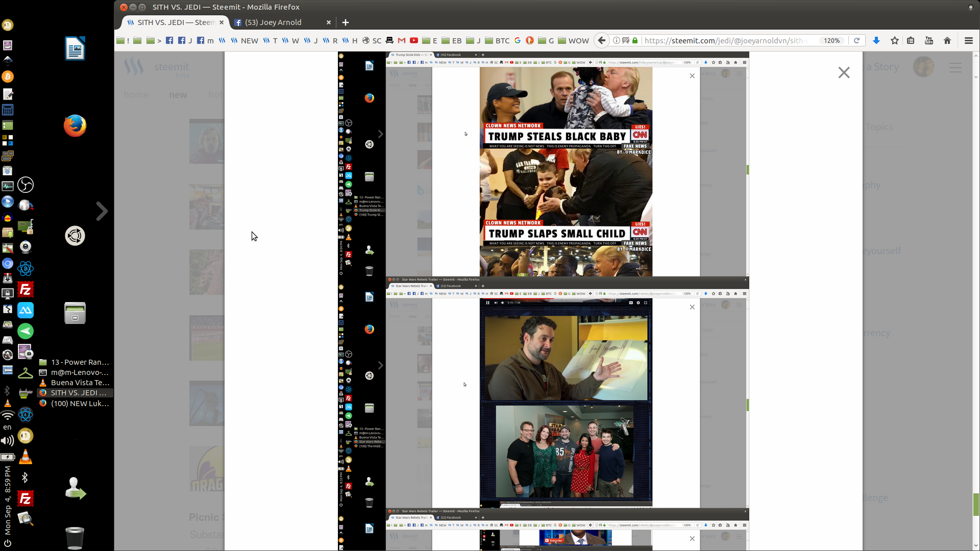980x551 pixels.
Task: Open the DuckDuckGo bookmark icon
Action: pyautogui.click(x=530, y=40)
